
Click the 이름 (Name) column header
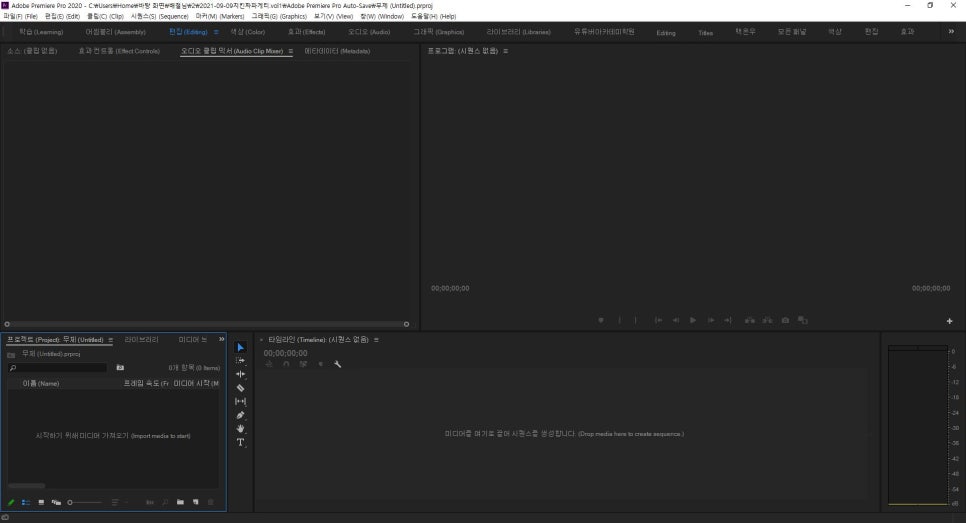point(41,383)
